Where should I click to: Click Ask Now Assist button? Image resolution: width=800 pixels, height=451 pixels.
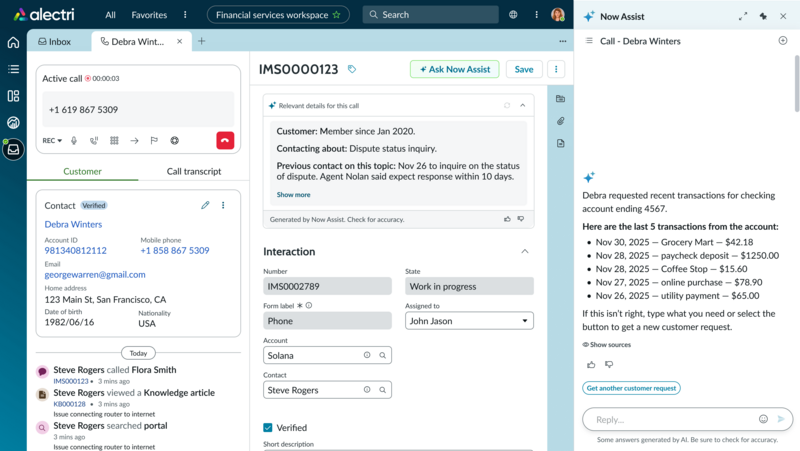455,69
